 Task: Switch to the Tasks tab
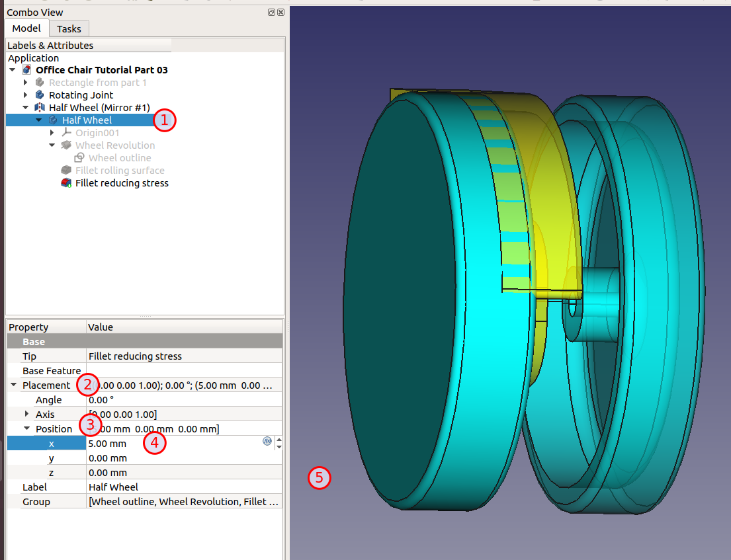click(69, 29)
